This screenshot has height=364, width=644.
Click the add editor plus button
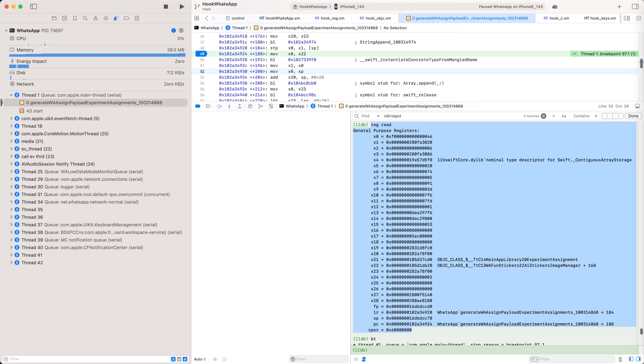619,7
